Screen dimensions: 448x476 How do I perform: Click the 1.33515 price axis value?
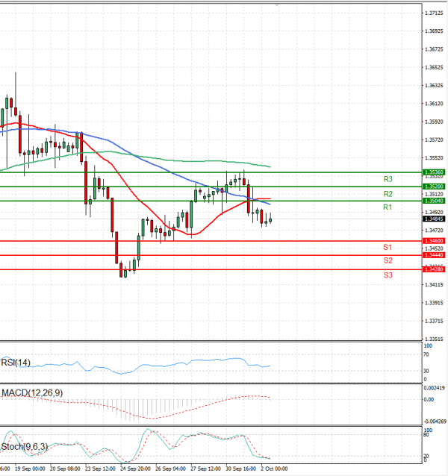point(434,339)
